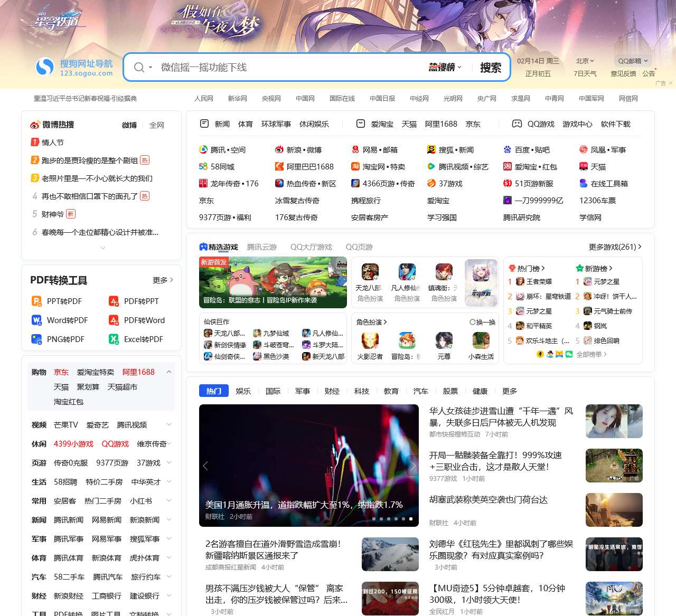Select the last carousel pagination dot
Viewport: 676px width, 616px height.
tap(410, 519)
